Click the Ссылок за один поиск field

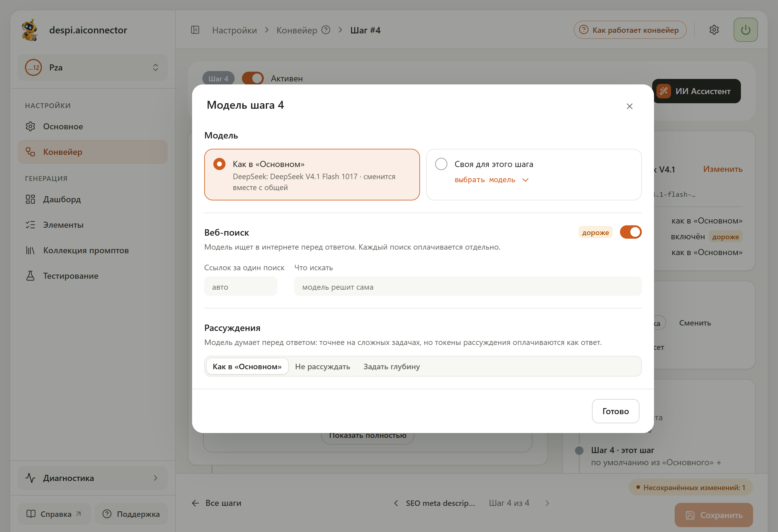(240, 287)
